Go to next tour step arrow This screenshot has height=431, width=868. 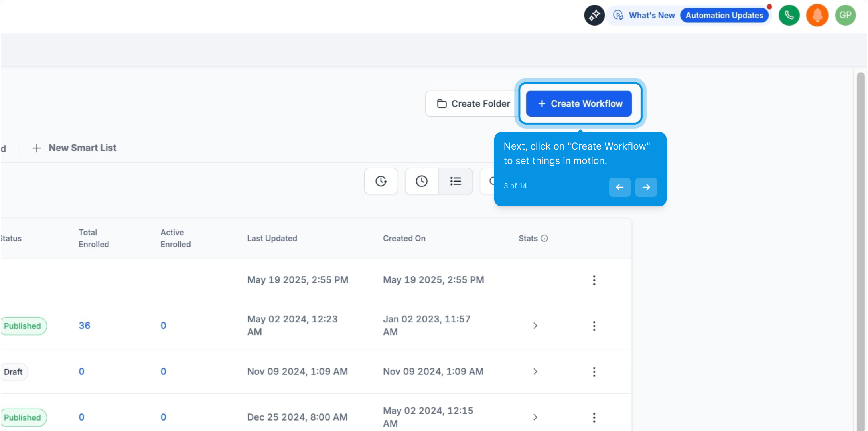coord(646,187)
